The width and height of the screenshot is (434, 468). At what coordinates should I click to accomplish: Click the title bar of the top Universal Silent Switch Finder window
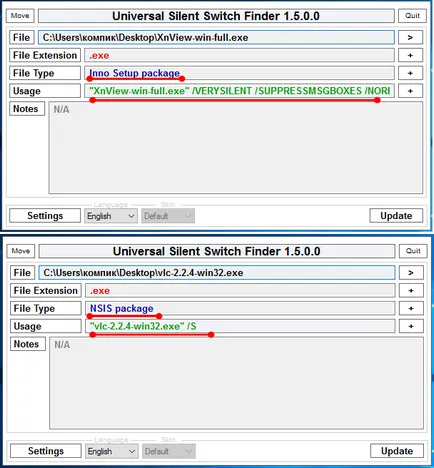click(x=216, y=16)
